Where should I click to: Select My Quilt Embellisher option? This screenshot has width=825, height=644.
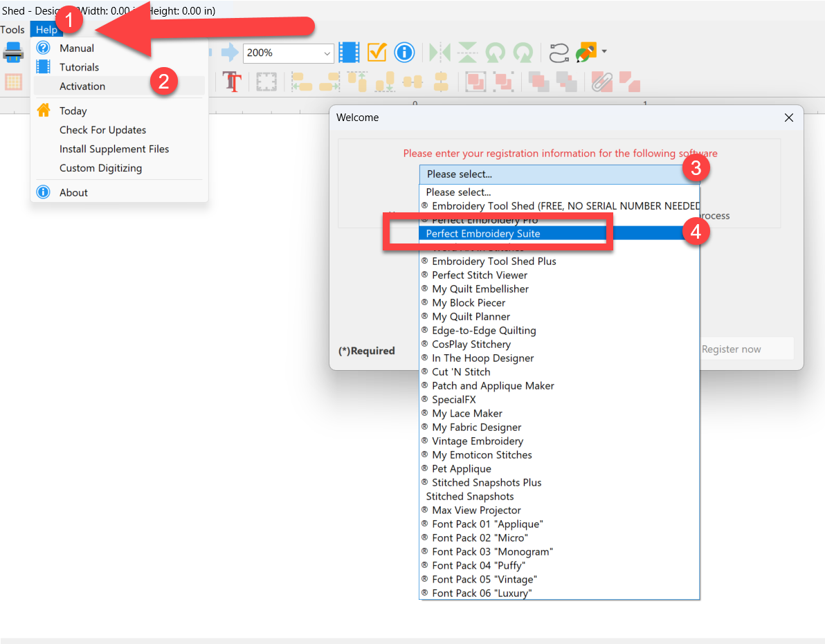pos(559,288)
